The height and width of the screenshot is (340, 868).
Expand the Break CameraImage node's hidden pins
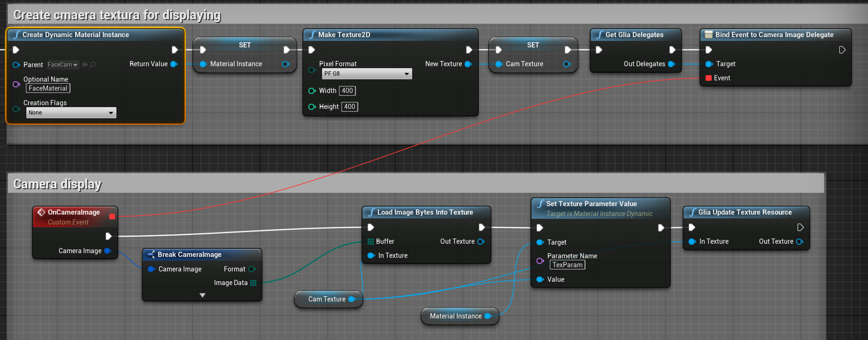[202, 295]
